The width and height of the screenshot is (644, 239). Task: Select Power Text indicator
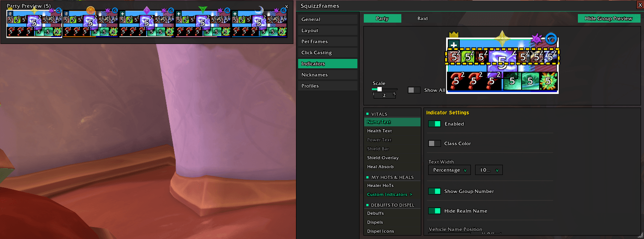click(x=393, y=140)
